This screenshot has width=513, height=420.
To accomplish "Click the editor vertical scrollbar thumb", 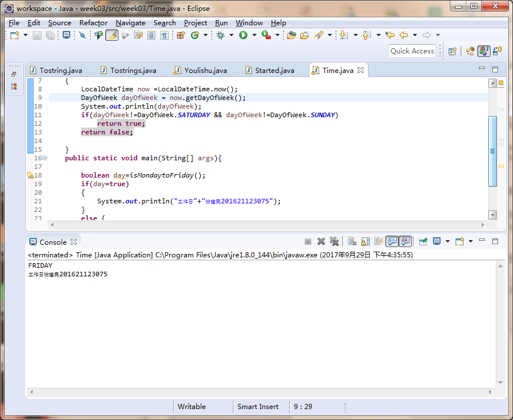I will pos(493,151).
